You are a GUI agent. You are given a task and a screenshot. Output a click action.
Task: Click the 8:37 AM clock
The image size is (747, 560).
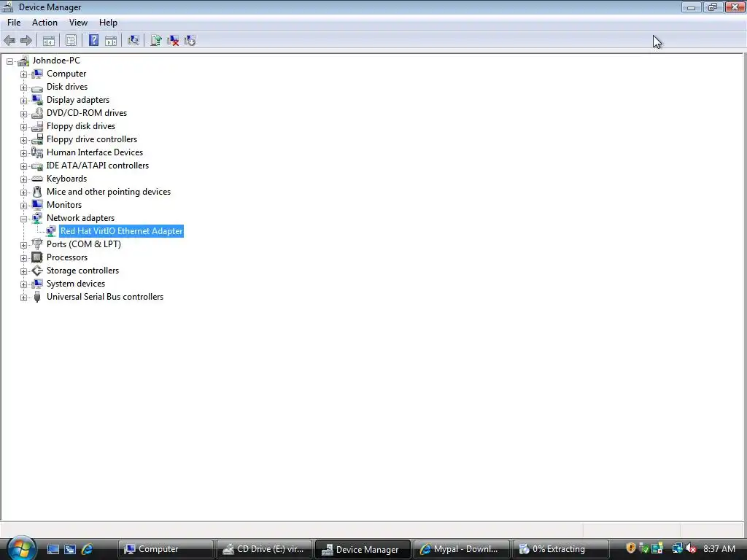click(x=719, y=548)
